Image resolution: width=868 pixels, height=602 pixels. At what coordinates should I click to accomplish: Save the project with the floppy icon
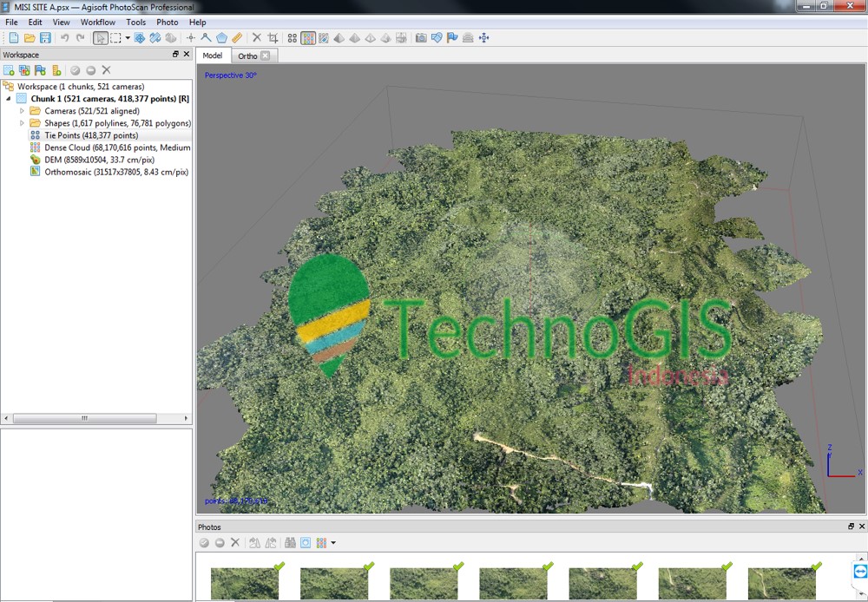click(45, 37)
